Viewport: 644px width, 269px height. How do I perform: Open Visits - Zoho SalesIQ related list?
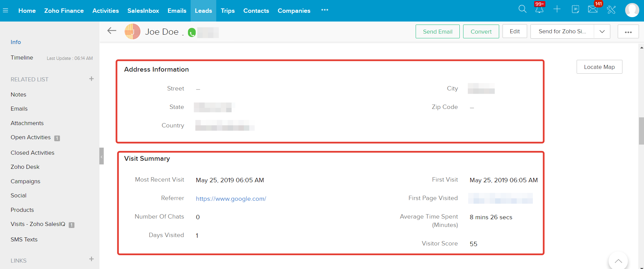(38, 224)
